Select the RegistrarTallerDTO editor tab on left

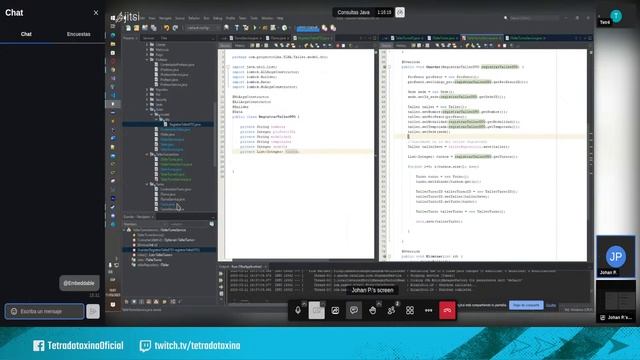point(313,38)
